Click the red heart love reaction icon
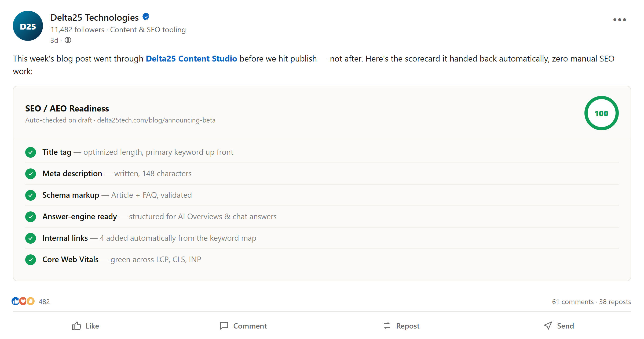644x339 pixels. coord(23,301)
